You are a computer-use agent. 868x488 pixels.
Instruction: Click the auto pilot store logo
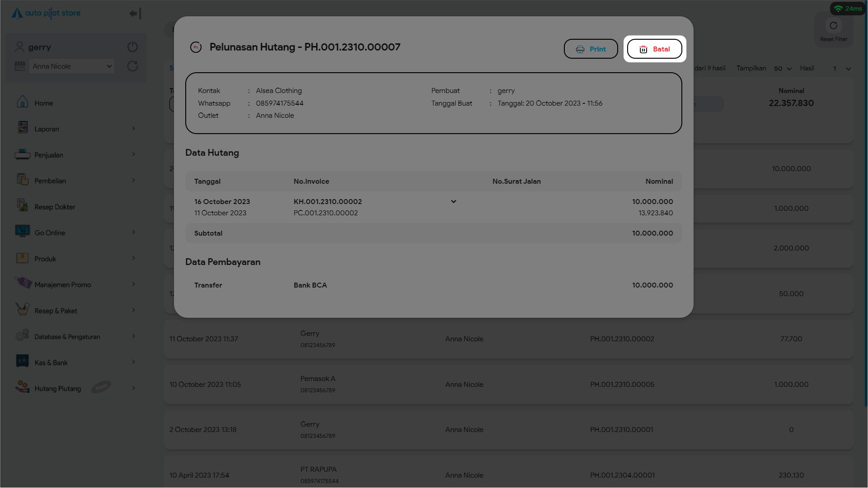click(x=46, y=14)
